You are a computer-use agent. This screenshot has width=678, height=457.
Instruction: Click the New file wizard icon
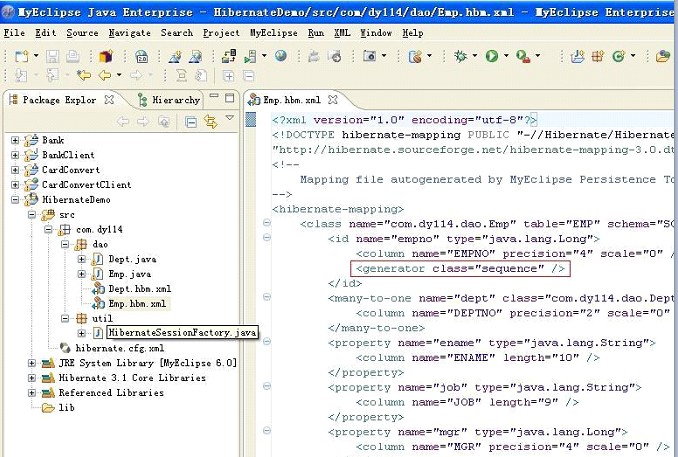coord(21,56)
